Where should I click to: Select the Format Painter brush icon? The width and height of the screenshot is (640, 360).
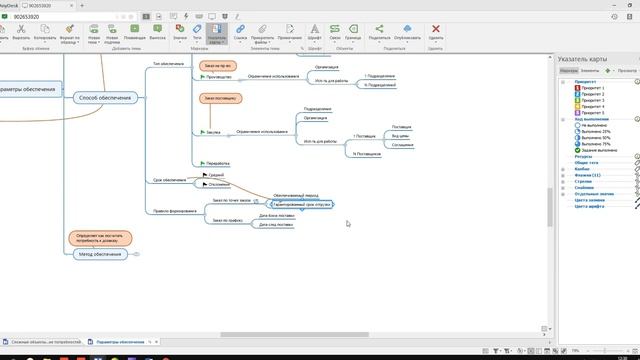click(x=70, y=29)
